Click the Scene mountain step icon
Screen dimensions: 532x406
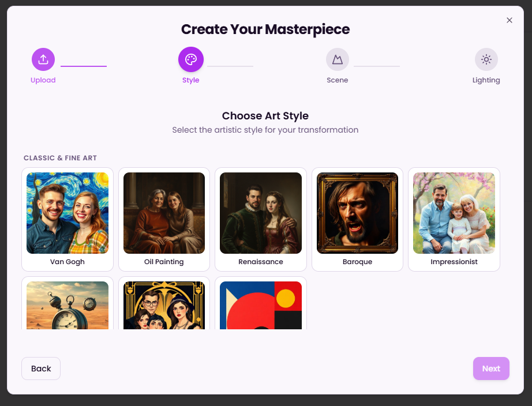click(338, 59)
